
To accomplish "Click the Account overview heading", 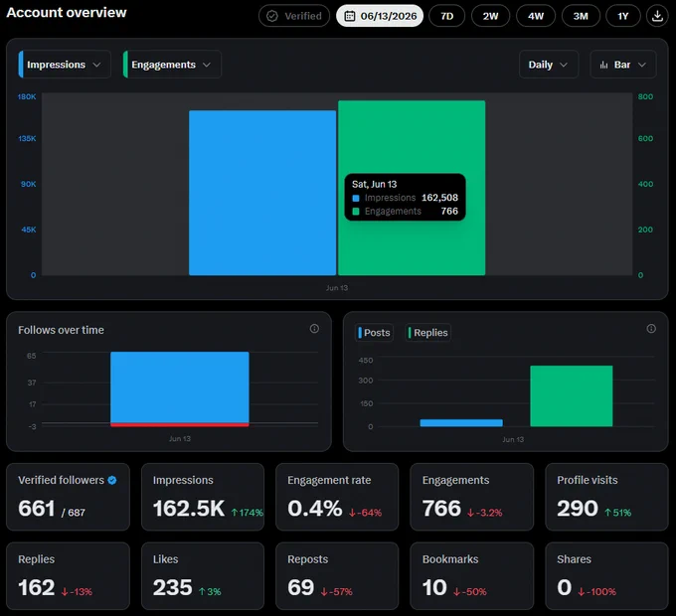I will pos(67,13).
